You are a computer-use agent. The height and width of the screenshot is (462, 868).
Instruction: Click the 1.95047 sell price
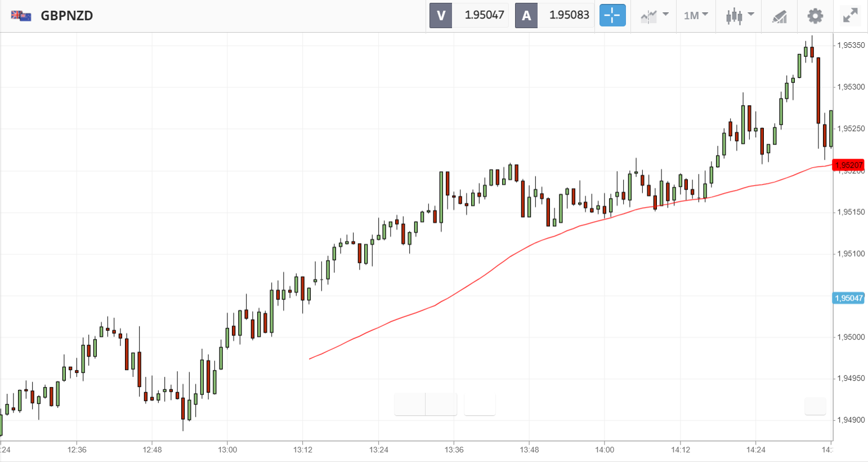click(484, 15)
